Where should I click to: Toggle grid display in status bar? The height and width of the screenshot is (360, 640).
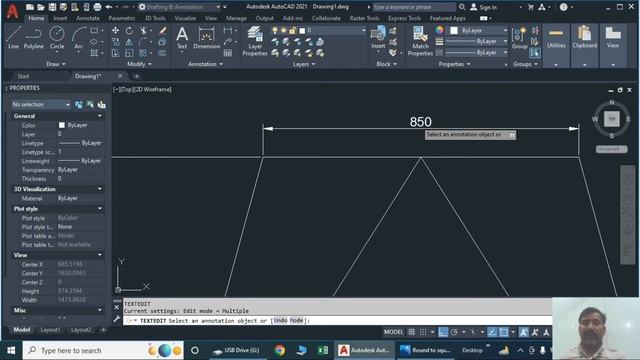tap(411, 332)
